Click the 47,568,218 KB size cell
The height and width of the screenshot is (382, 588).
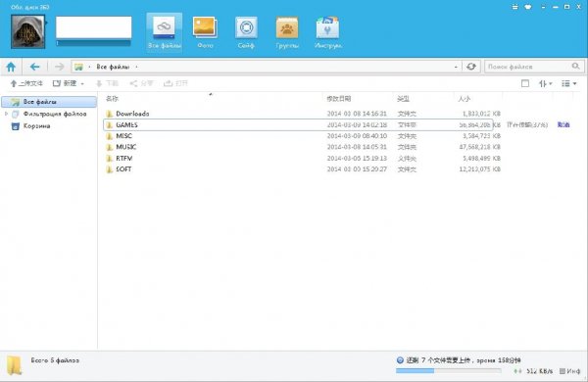pyautogui.click(x=479, y=147)
